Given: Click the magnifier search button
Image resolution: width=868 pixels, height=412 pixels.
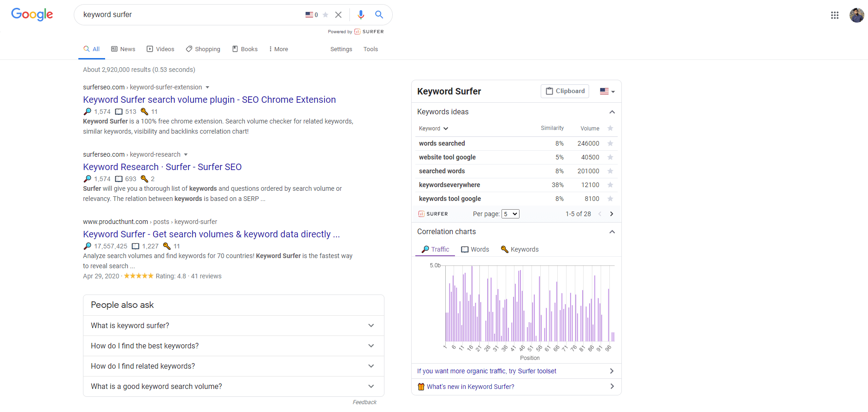Looking at the screenshot, I should click(x=379, y=15).
